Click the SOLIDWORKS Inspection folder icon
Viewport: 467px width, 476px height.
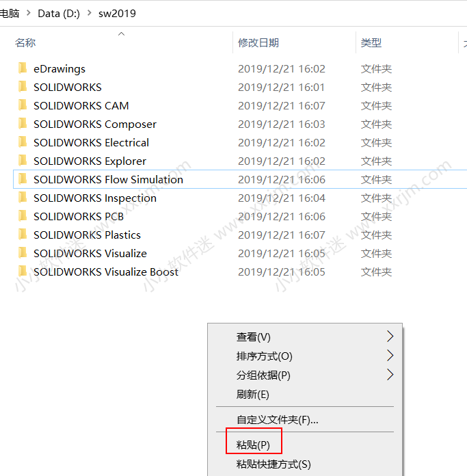(x=23, y=198)
